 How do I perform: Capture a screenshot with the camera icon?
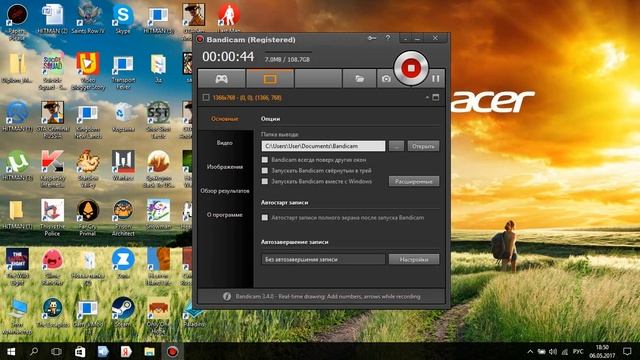(x=386, y=79)
